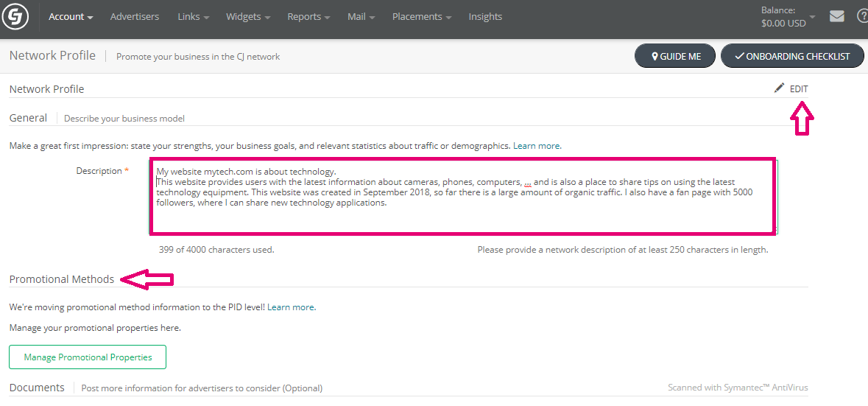Open the ONBOARDING CHECKLIST button
Screen dimensions: 868x406
tap(791, 56)
